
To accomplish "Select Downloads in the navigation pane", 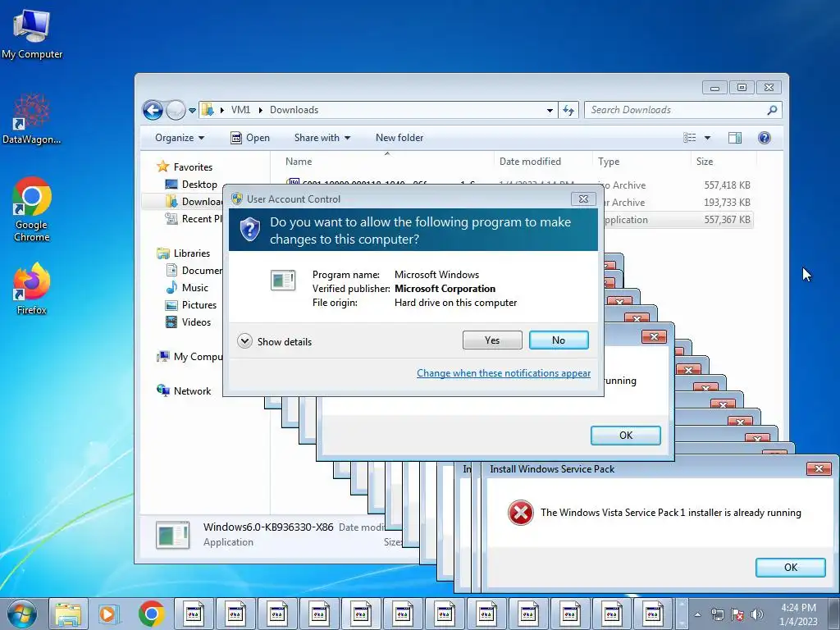I will pyautogui.click(x=194, y=202).
